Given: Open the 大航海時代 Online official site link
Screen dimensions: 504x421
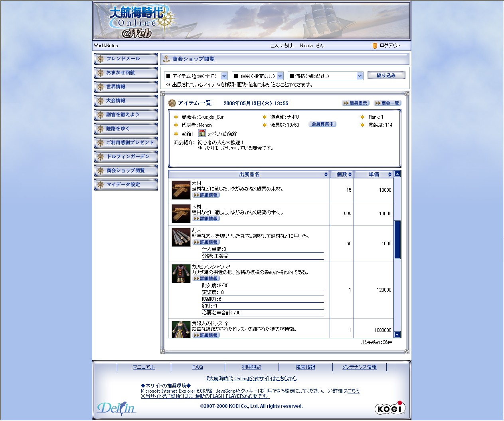Looking at the screenshot, I should (x=251, y=379).
